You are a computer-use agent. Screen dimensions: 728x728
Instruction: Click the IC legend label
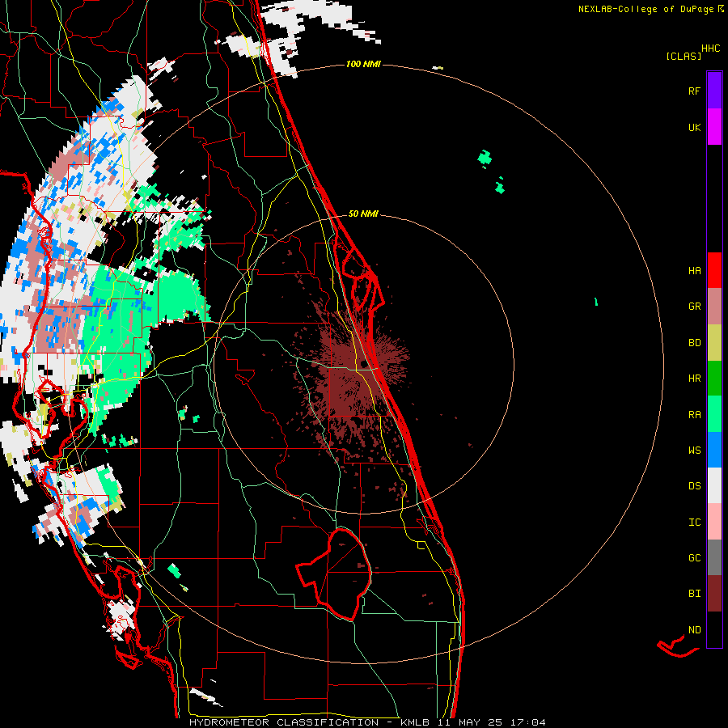tap(694, 523)
